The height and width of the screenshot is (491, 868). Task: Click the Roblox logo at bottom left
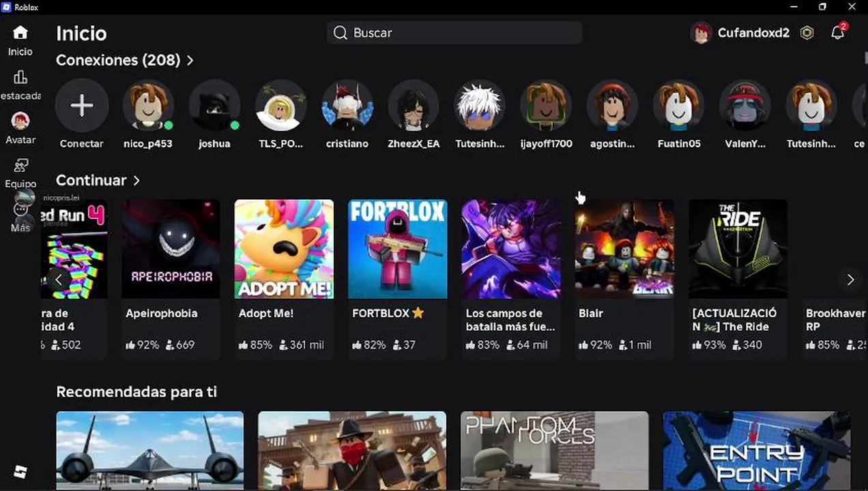tap(20, 471)
